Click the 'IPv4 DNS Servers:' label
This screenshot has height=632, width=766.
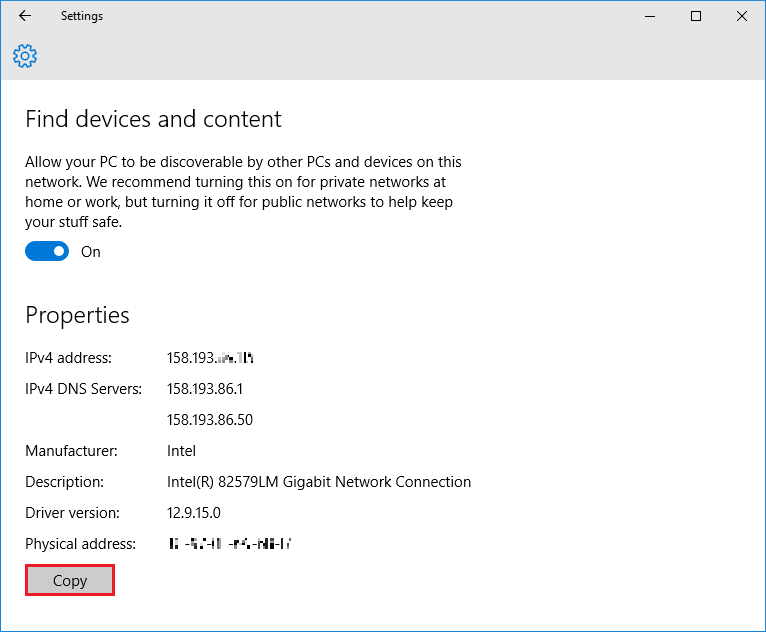83,389
